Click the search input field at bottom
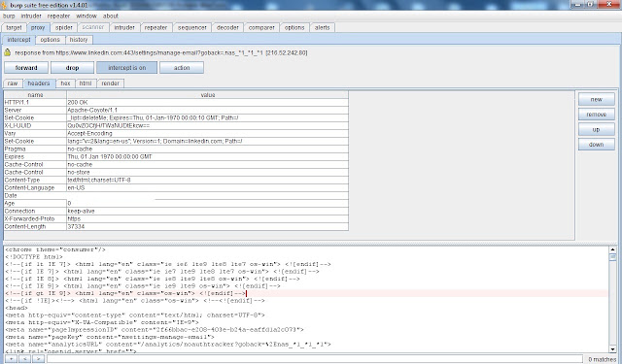The width and height of the screenshot is (622, 364). pyautogui.click(x=315, y=359)
